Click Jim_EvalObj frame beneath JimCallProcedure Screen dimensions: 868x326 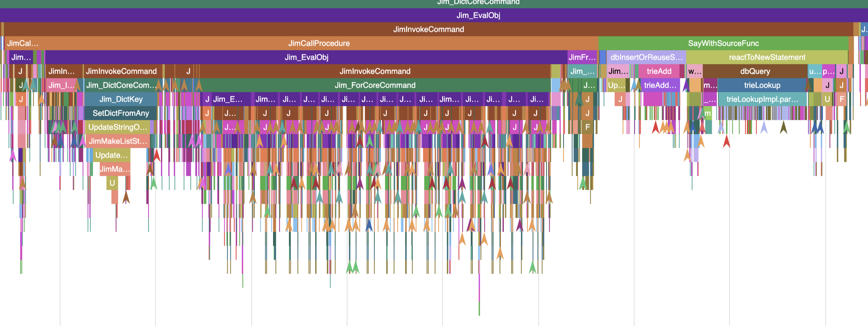(x=306, y=57)
